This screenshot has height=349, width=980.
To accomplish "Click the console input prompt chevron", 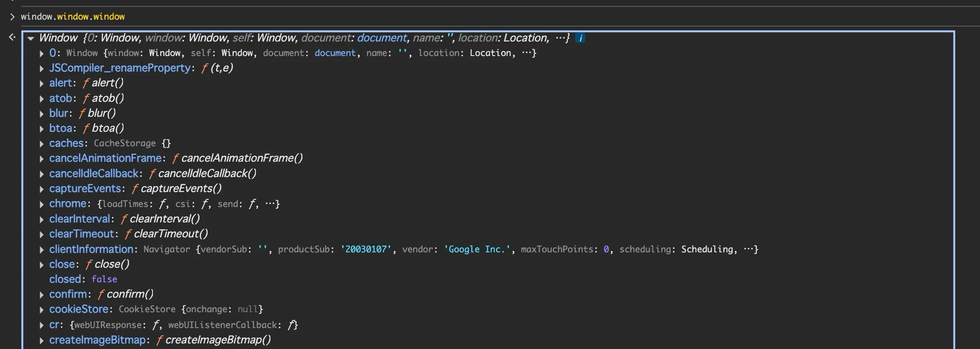I will click(12, 17).
